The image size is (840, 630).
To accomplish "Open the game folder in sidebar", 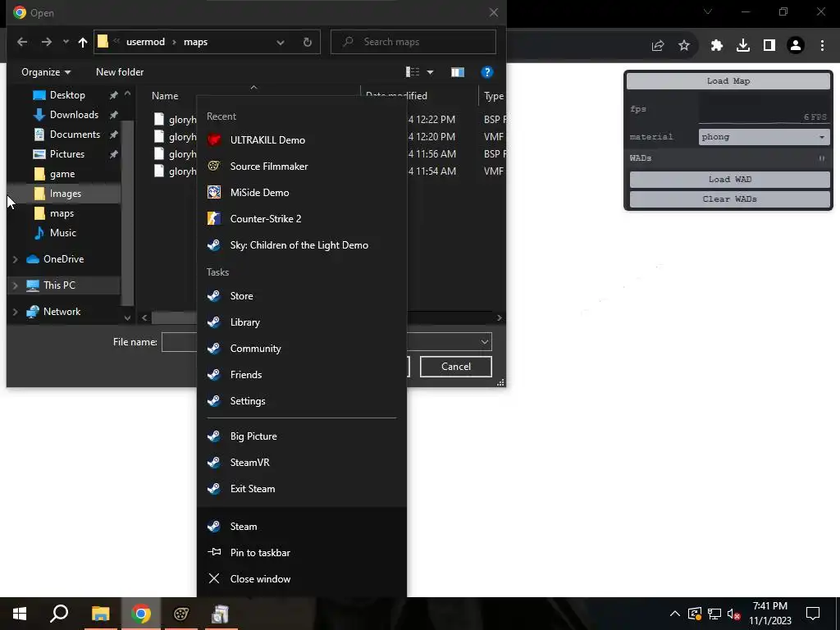I will (x=62, y=174).
